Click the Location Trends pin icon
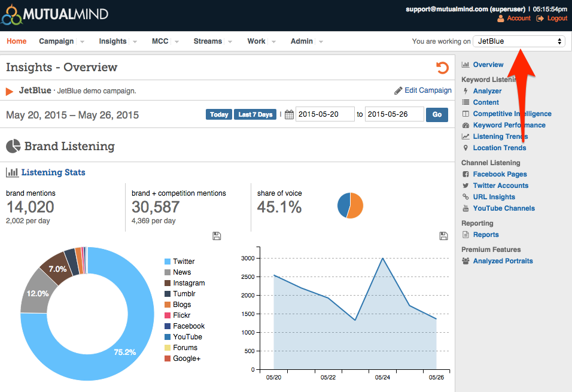This screenshot has height=392, width=572. [x=465, y=148]
